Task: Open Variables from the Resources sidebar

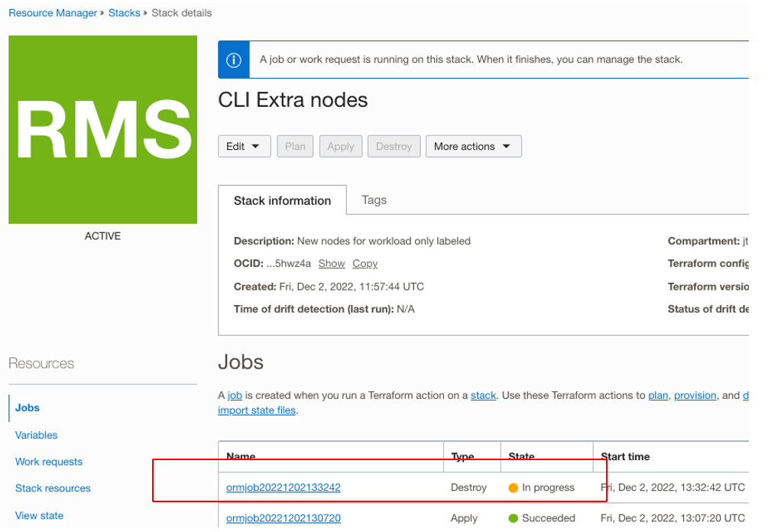Action: tap(36, 435)
